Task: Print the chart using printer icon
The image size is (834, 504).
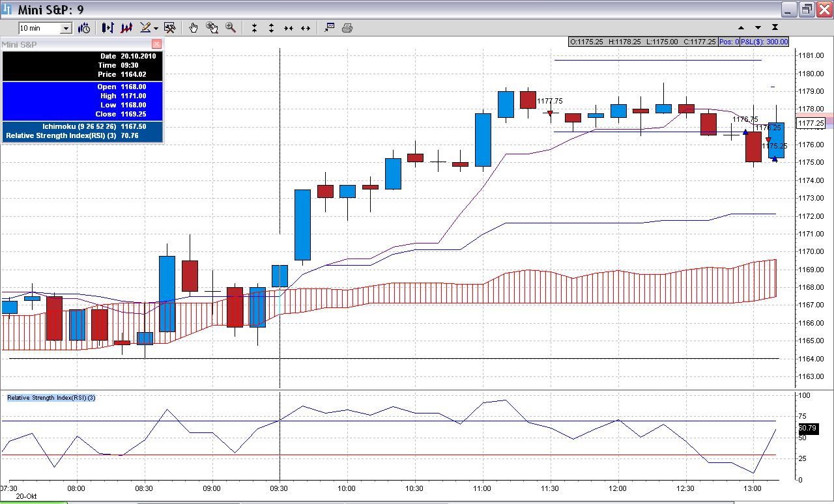Action: pyautogui.click(x=347, y=28)
